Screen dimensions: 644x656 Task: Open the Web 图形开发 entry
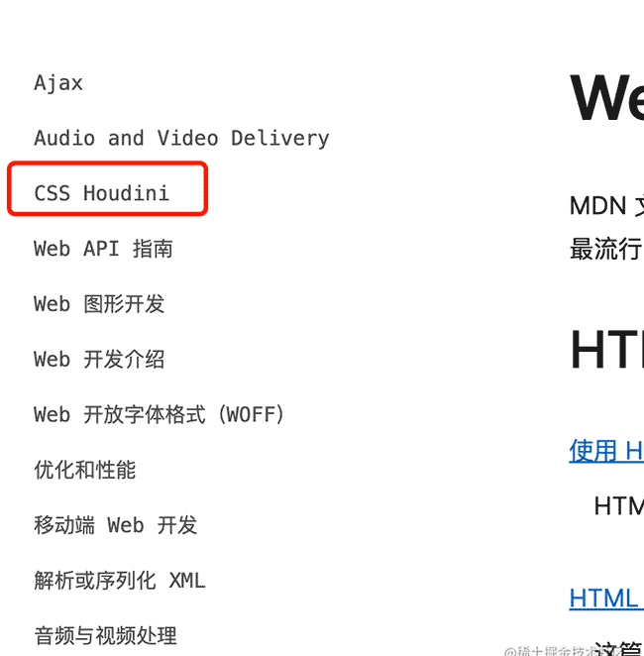[99, 304]
